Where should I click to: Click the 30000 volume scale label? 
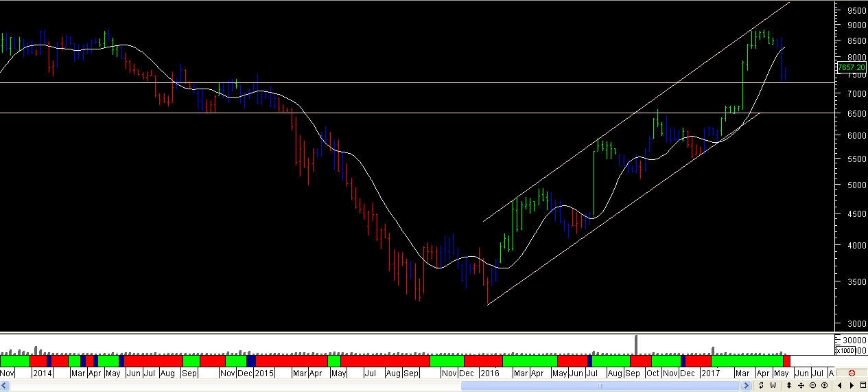(x=854, y=341)
